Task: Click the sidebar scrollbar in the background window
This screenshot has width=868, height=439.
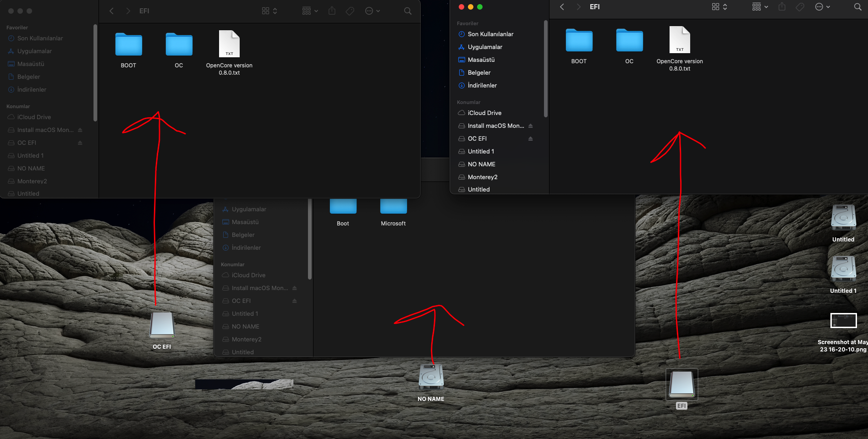Action: (310, 239)
